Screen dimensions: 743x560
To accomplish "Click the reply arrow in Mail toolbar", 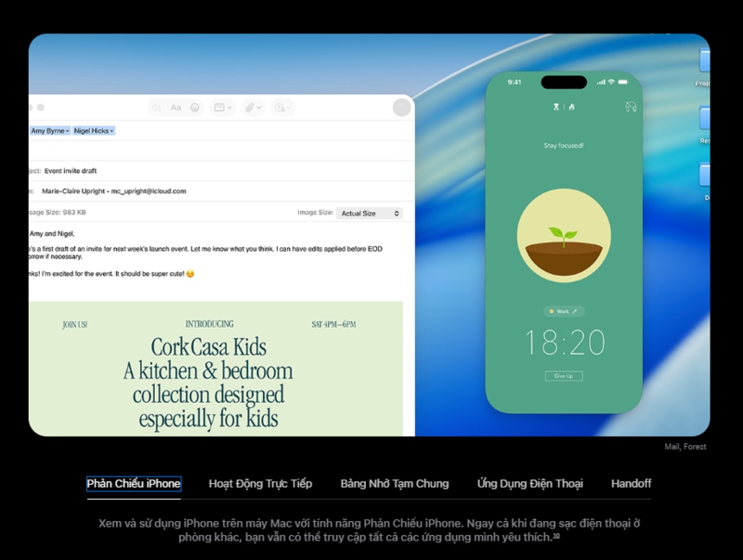I will point(156,108).
